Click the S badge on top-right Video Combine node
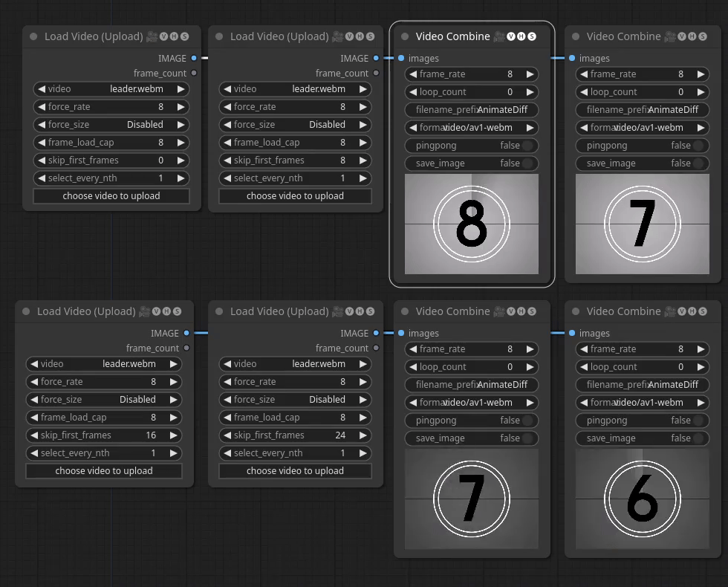The height and width of the screenshot is (587, 728). 703,36
